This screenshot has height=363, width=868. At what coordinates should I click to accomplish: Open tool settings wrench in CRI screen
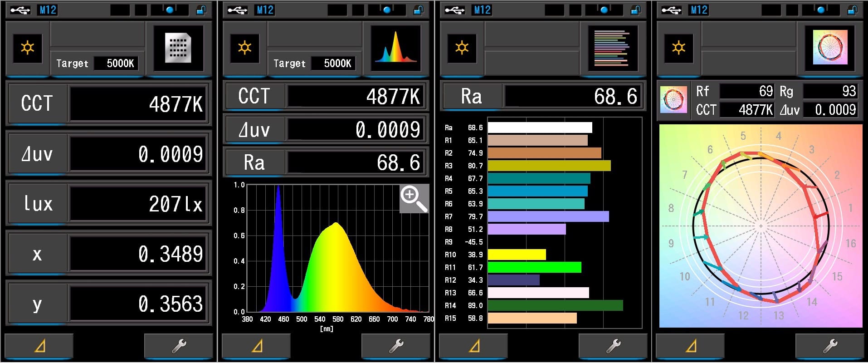613,346
